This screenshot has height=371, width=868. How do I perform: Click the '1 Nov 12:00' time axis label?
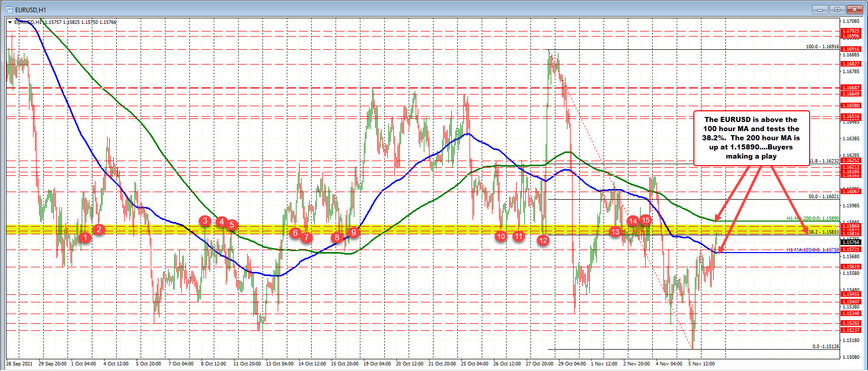click(x=604, y=364)
